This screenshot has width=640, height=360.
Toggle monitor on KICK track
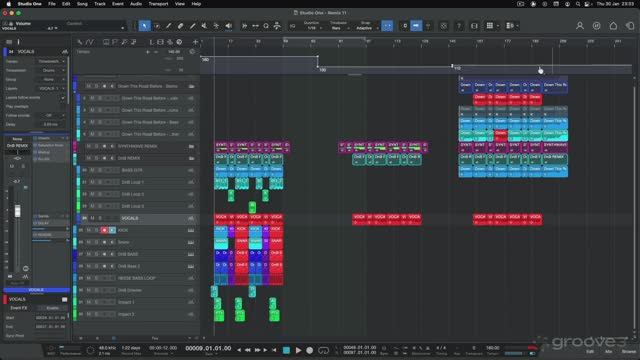112,230
